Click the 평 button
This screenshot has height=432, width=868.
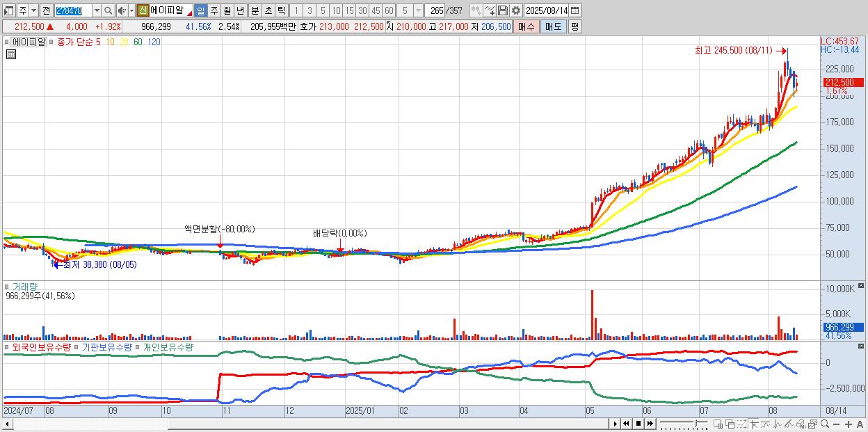574,26
